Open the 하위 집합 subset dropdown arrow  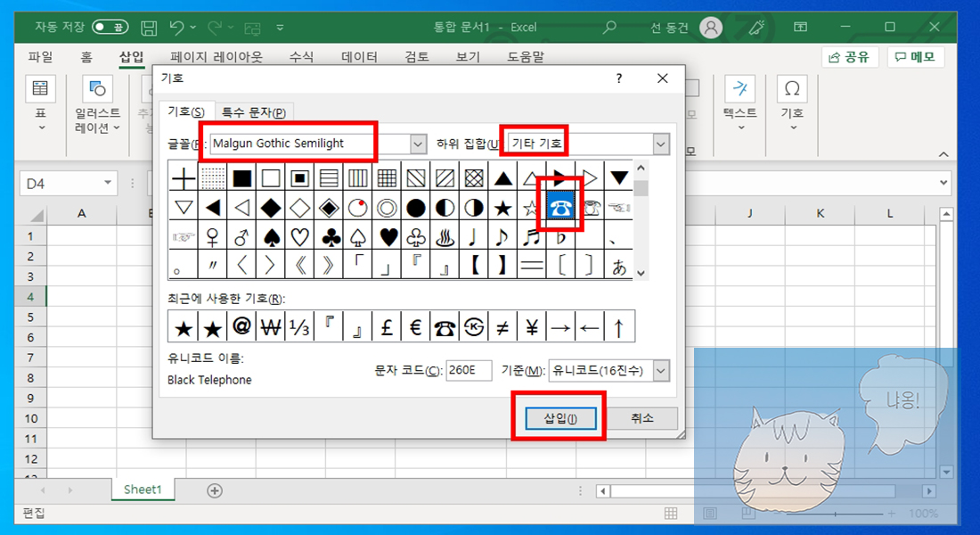(x=661, y=144)
